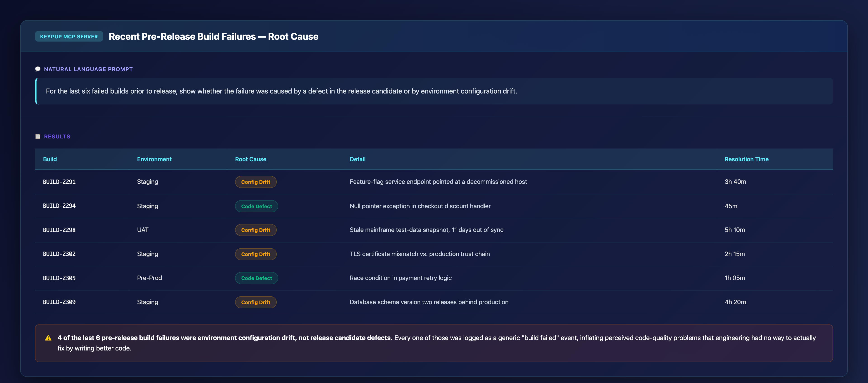The height and width of the screenshot is (383, 868).
Task: Select the BUILD-2305 cell
Action: (59, 278)
